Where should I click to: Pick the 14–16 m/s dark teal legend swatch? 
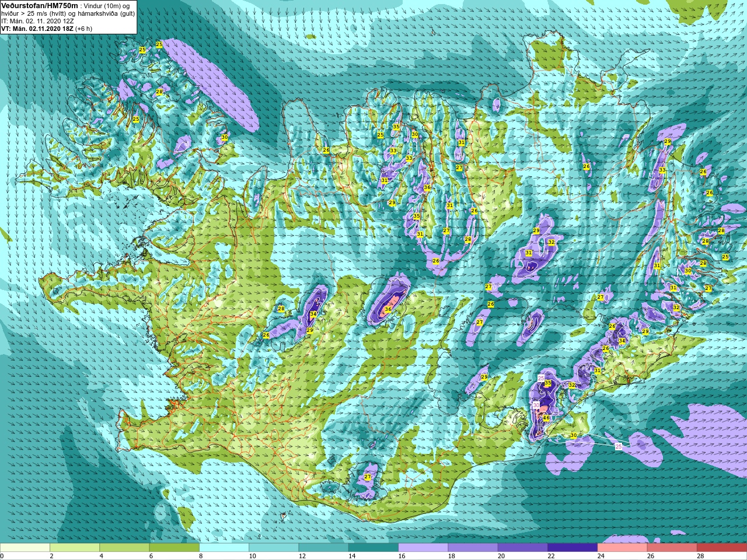point(373,548)
